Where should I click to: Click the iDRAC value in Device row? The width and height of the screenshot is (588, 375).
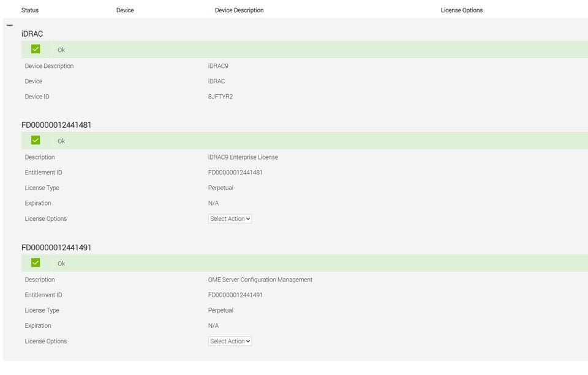click(x=217, y=81)
